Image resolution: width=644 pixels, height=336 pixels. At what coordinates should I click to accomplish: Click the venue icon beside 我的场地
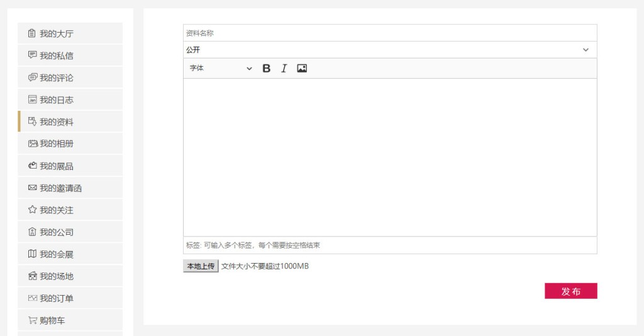[x=32, y=276]
